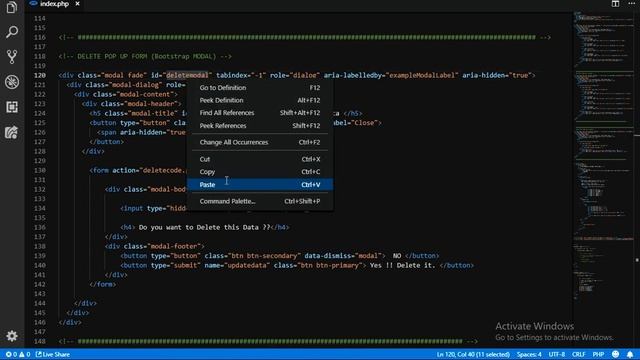Image resolution: width=640 pixels, height=360 pixels.
Task: Click line number 120 in gutter
Action: [x=40, y=75]
